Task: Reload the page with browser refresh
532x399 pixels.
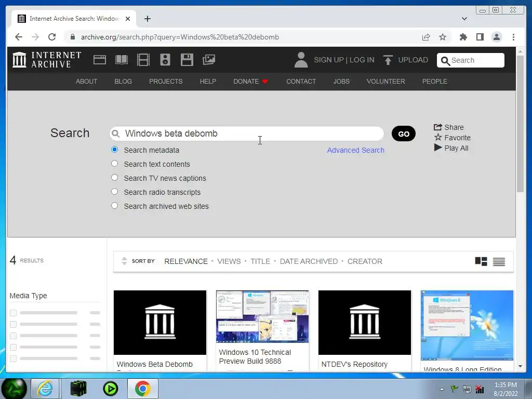Action: pyautogui.click(x=52, y=37)
